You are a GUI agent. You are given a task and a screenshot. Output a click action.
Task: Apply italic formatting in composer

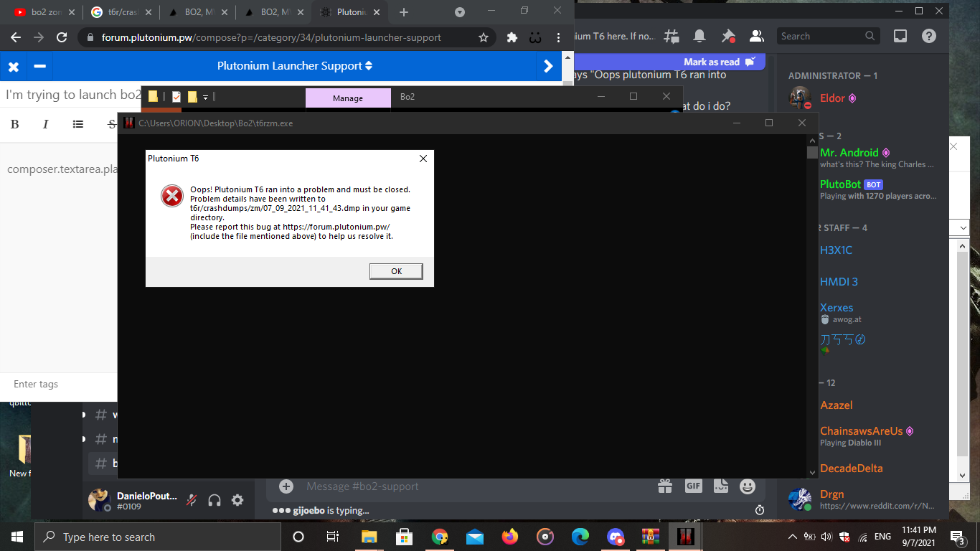pos(45,124)
